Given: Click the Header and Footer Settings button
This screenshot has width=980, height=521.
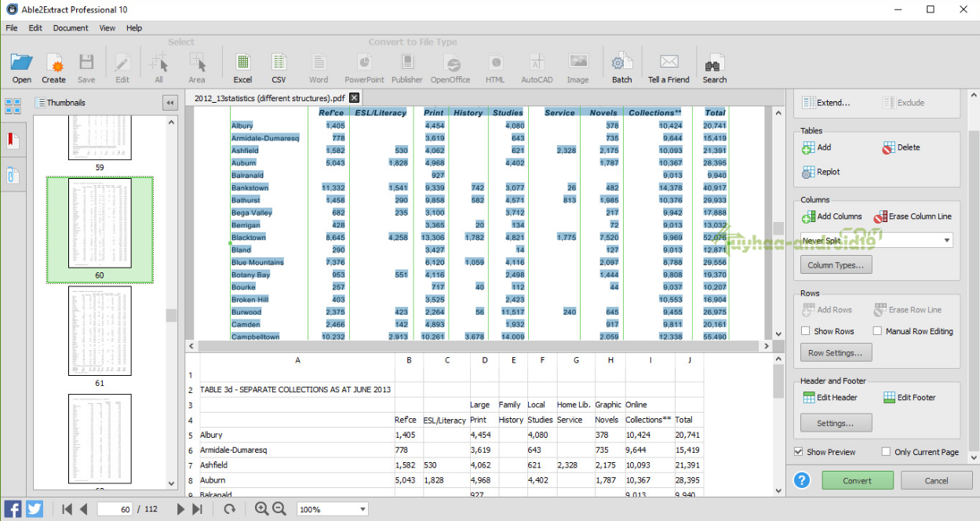Looking at the screenshot, I should (x=836, y=423).
